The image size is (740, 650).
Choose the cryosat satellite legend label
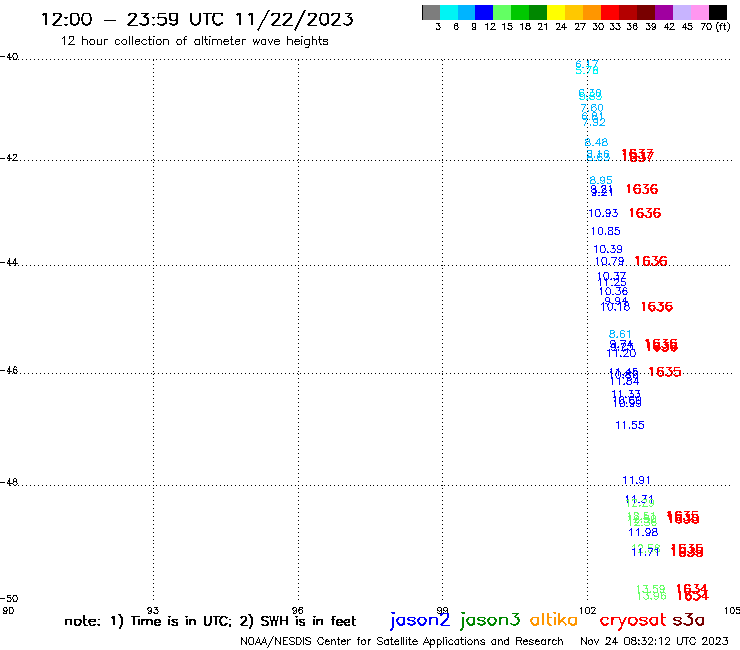pyautogui.click(x=633, y=621)
